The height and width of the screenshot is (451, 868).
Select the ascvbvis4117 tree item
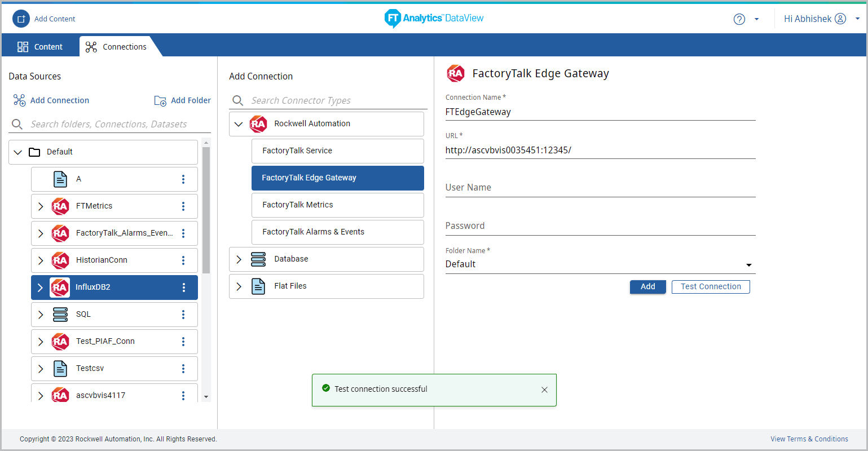pos(114,393)
